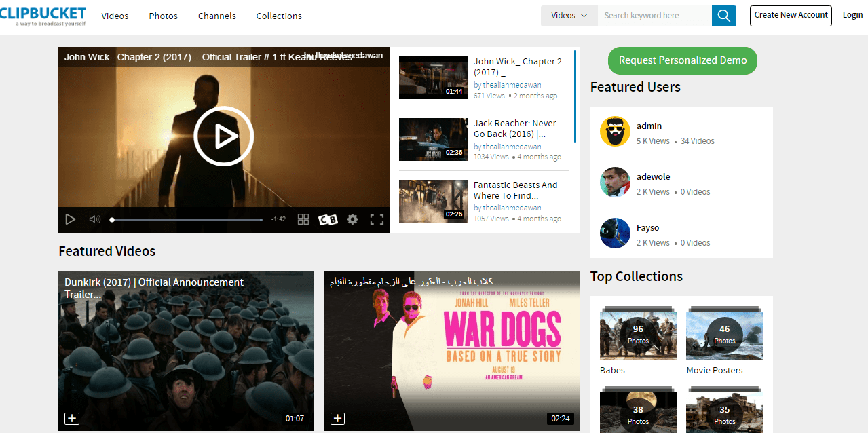Open Jack Reacher: Never Go Back title link
868x433 pixels.
pyautogui.click(x=515, y=128)
